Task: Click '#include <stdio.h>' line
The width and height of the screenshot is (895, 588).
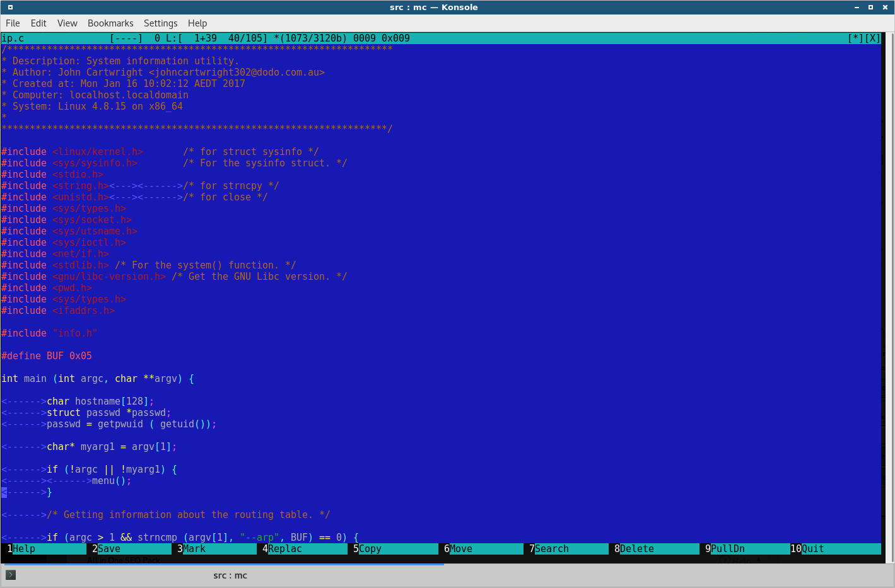Action: tap(52, 175)
